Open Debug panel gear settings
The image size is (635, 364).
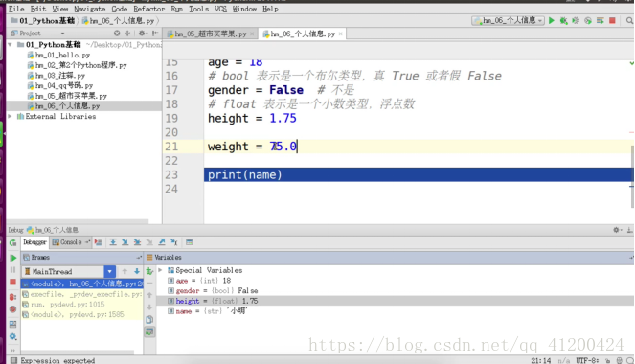617,230
